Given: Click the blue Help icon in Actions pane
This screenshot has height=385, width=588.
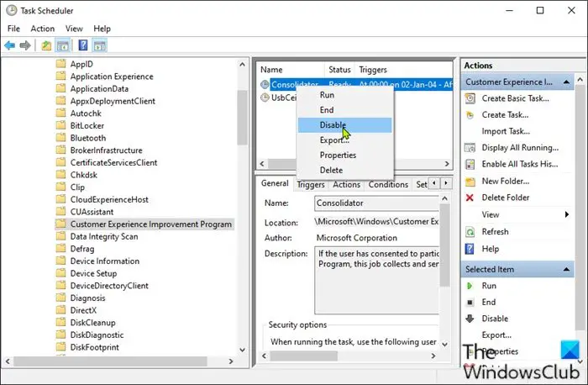Looking at the screenshot, I should [470, 249].
